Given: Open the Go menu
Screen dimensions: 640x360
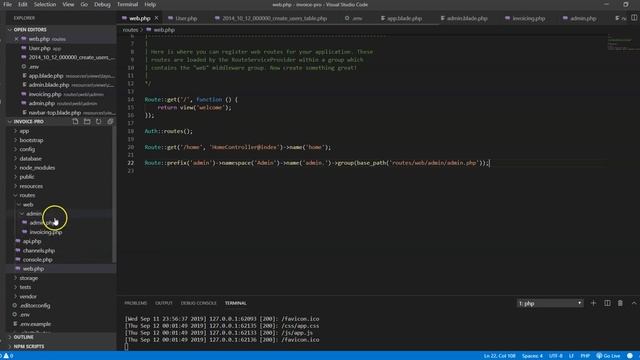Looking at the screenshot, I should point(84,4).
